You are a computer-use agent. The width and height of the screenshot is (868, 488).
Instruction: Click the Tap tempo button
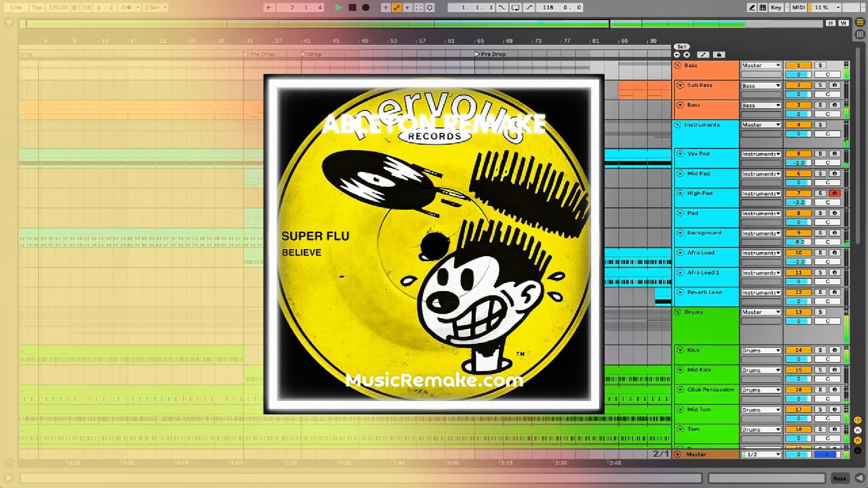point(37,7)
